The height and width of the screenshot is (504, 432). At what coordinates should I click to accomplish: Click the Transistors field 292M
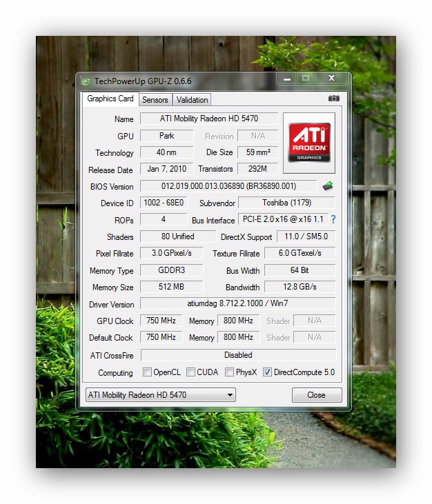(258, 169)
